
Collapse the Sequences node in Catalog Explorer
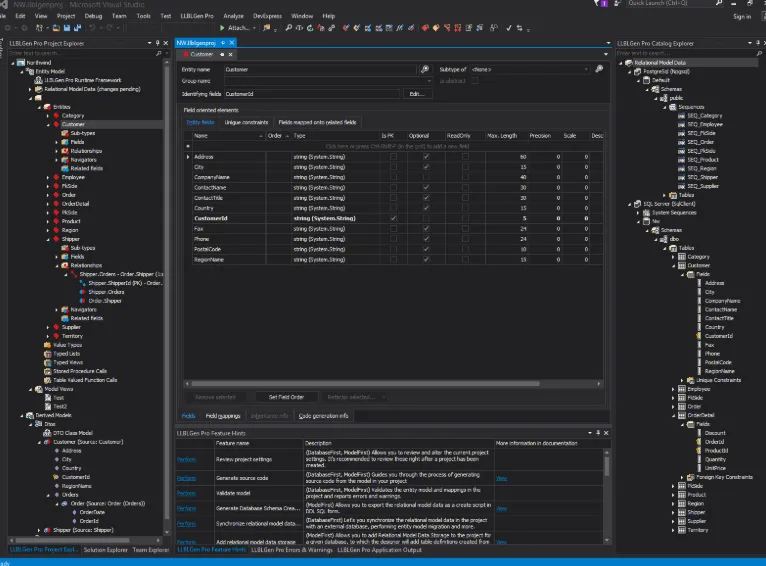click(665, 107)
